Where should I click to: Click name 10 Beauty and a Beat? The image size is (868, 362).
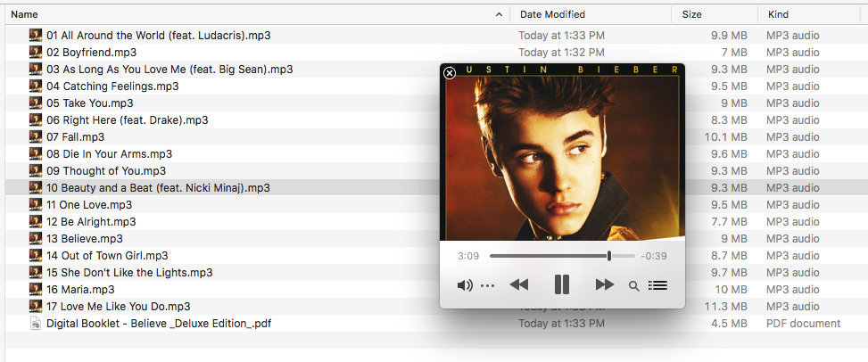[x=158, y=187]
